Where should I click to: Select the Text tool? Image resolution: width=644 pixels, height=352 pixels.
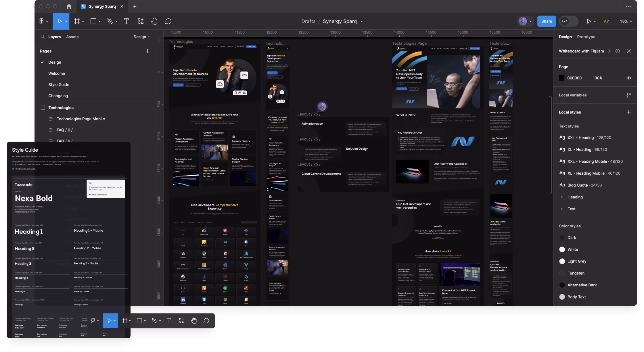(126, 21)
